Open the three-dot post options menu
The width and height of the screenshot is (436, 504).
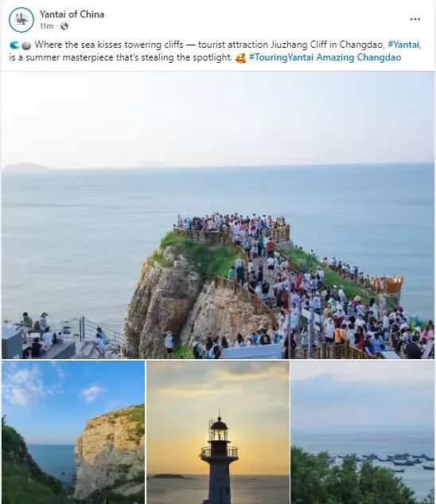tap(415, 19)
